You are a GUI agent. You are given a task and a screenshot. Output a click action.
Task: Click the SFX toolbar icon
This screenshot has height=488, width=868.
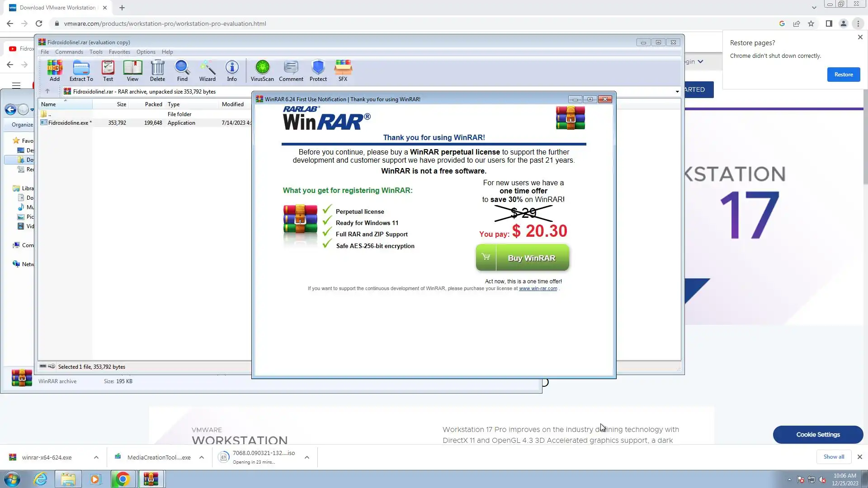tap(343, 70)
